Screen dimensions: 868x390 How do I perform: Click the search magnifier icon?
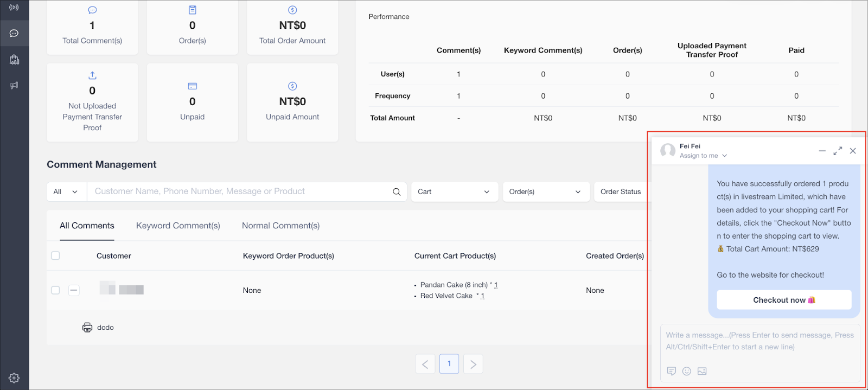click(397, 191)
